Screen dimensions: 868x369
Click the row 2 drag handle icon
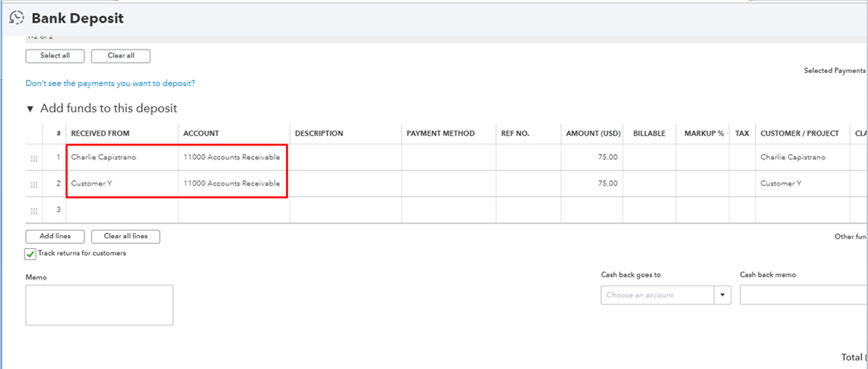point(34,184)
